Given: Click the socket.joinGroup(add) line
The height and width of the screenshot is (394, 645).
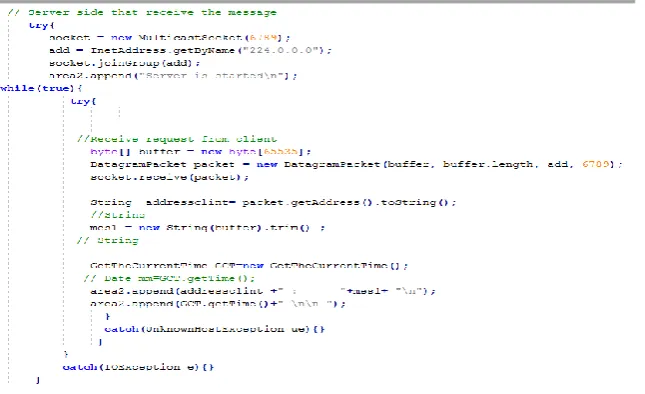Looking at the screenshot, I should point(124,63).
